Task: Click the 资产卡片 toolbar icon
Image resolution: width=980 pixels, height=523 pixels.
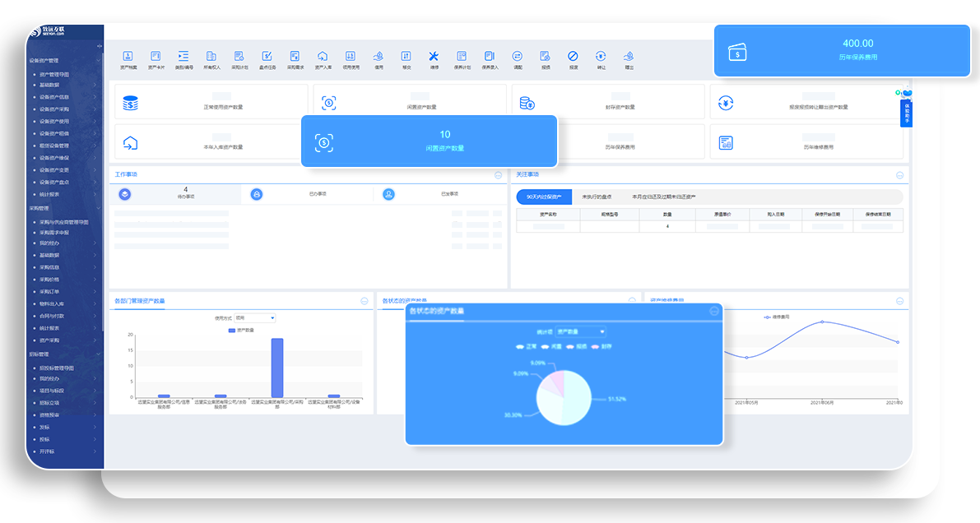Action: click(x=156, y=57)
